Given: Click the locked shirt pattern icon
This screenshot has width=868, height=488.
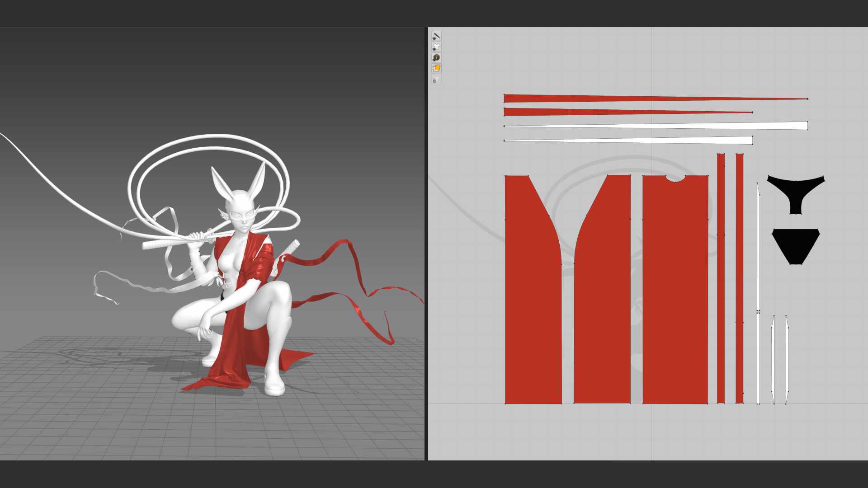Looking at the screenshot, I should pos(436,80).
